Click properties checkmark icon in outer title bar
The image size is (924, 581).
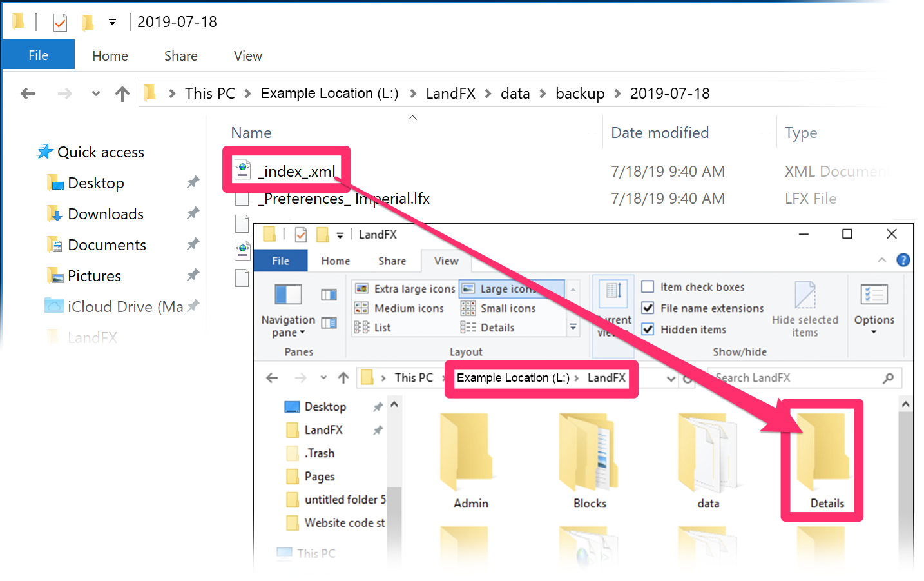point(60,23)
